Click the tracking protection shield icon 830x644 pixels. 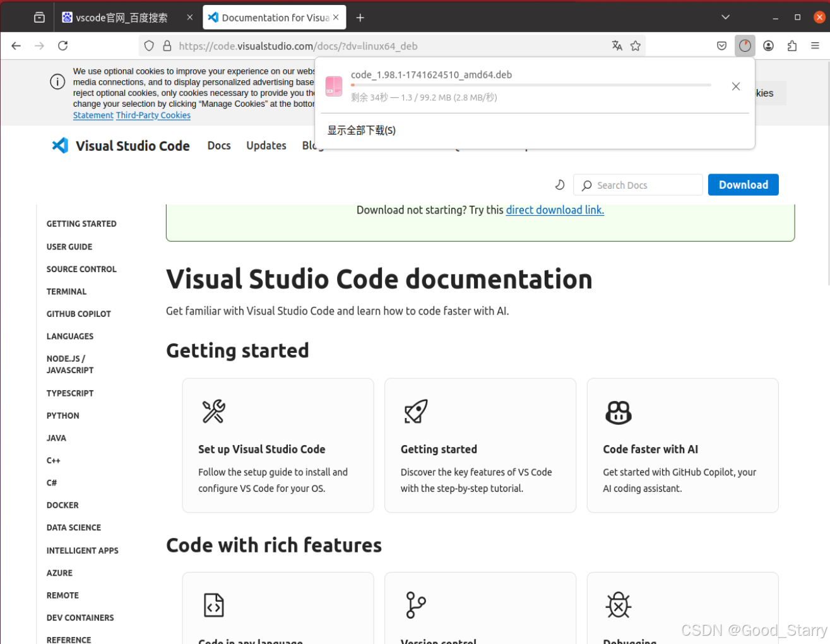click(x=149, y=45)
